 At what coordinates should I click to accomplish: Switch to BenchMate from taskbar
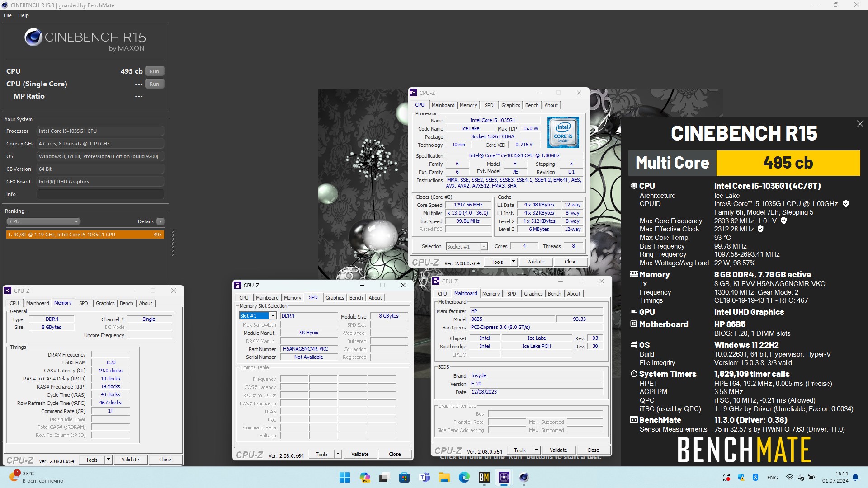pos(484,477)
